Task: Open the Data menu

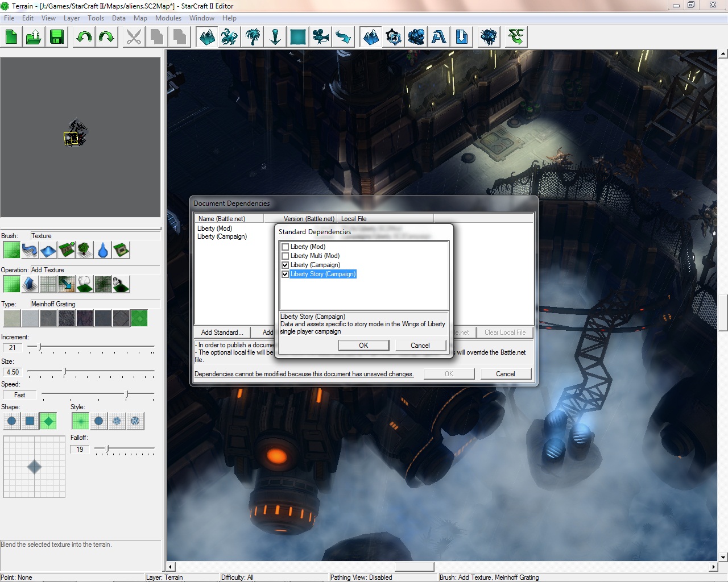Action: pos(118,18)
